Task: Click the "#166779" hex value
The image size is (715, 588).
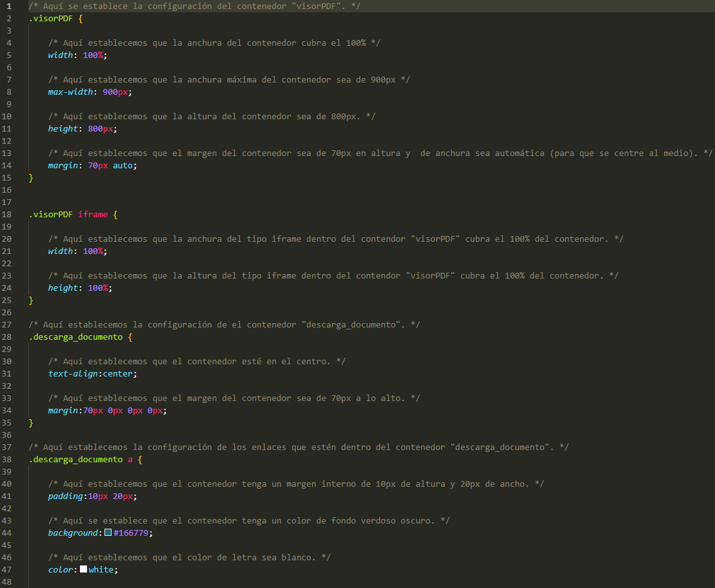Action: coord(131,533)
